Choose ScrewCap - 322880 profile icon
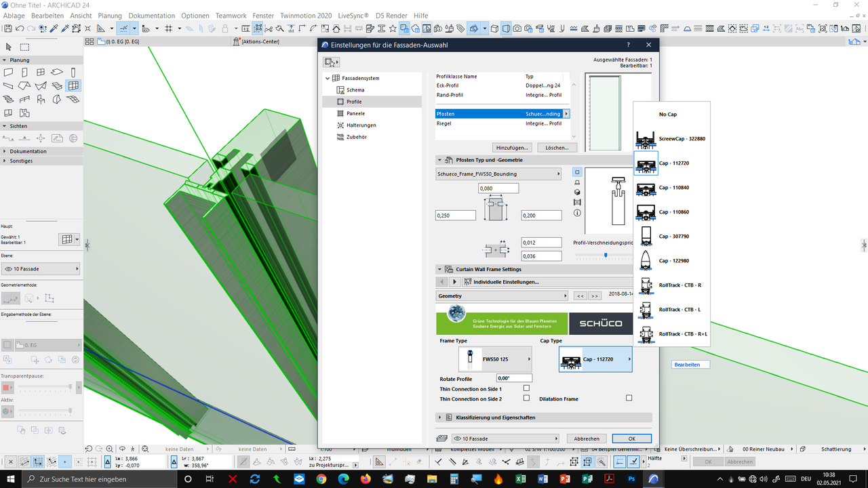Screen dimensions: 868x488 (x=646, y=139)
